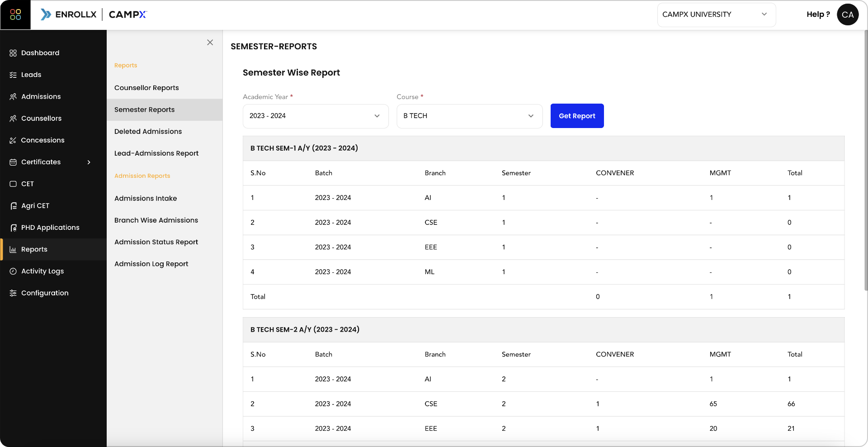
Task: Click the Total row label in SEM-1
Action: (258, 297)
